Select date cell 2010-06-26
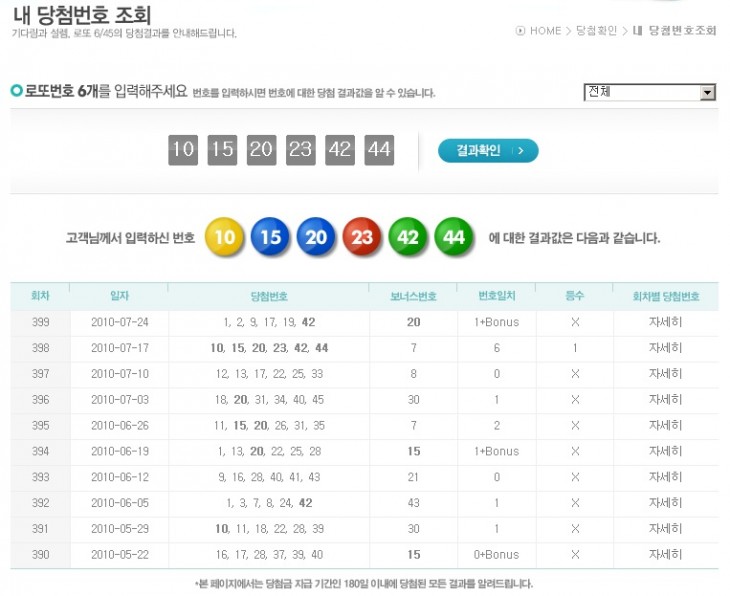 point(120,425)
